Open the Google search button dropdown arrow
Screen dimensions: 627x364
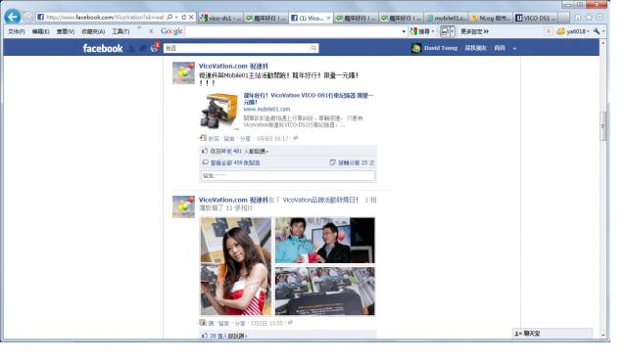(x=433, y=31)
